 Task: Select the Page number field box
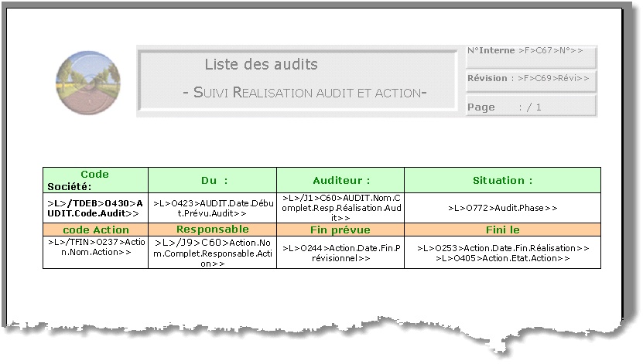coord(531,107)
